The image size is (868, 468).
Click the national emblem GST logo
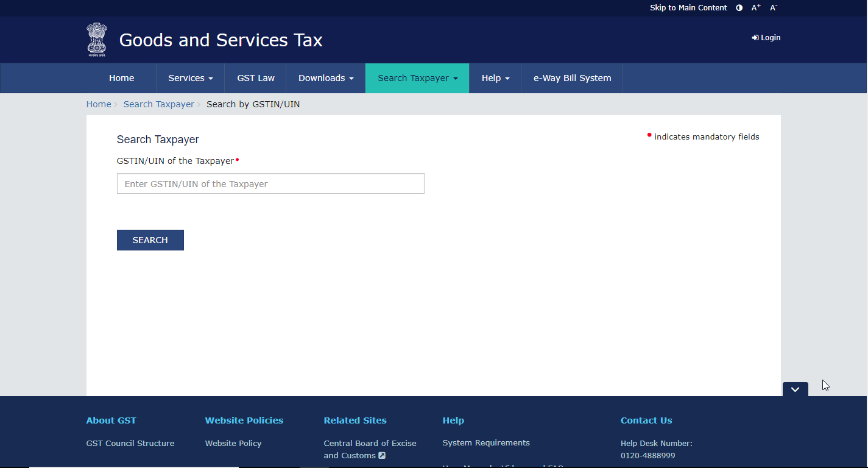coord(97,39)
